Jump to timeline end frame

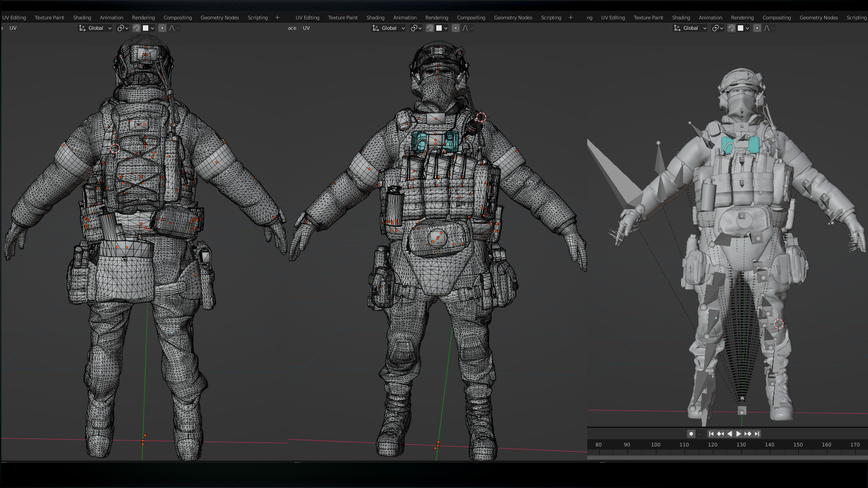coord(757,434)
